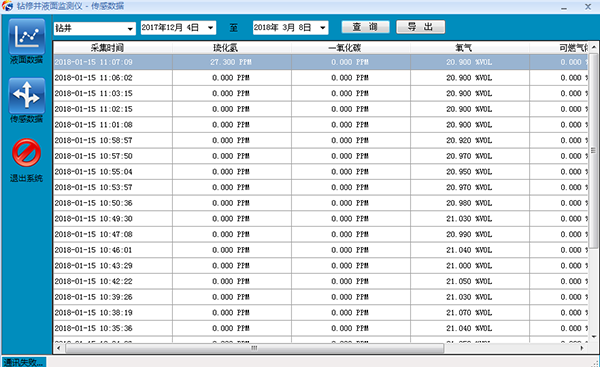Click the vertical scrollbar down arrow
This screenshot has width=600, height=367.
pyautogui.click(x=593, y=337)
